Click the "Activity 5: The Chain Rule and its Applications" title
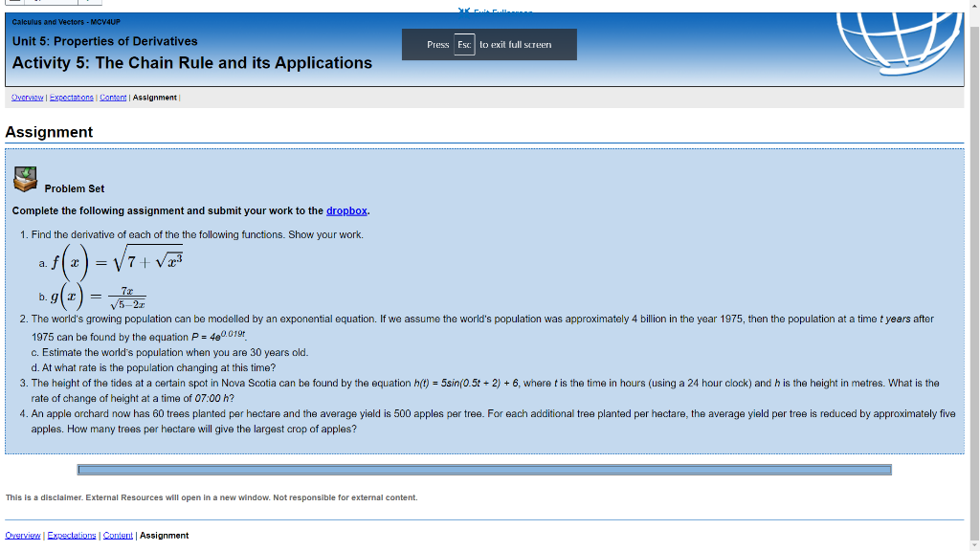The image size is (980, 551). (x=191, y=63)
